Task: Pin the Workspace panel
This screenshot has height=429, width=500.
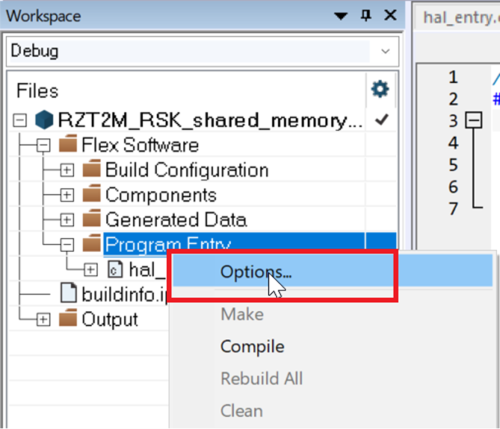Action: coord(366,15)
